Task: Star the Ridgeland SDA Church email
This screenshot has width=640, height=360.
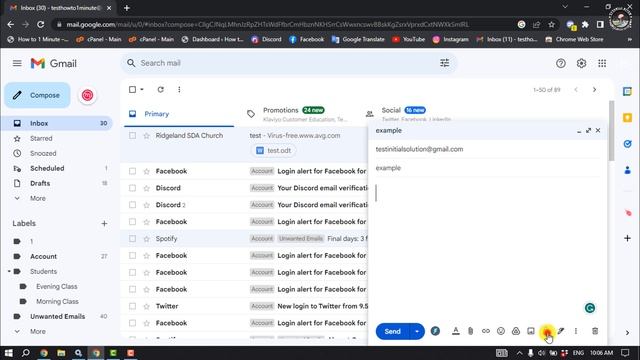Action: [x=147, y=136]
